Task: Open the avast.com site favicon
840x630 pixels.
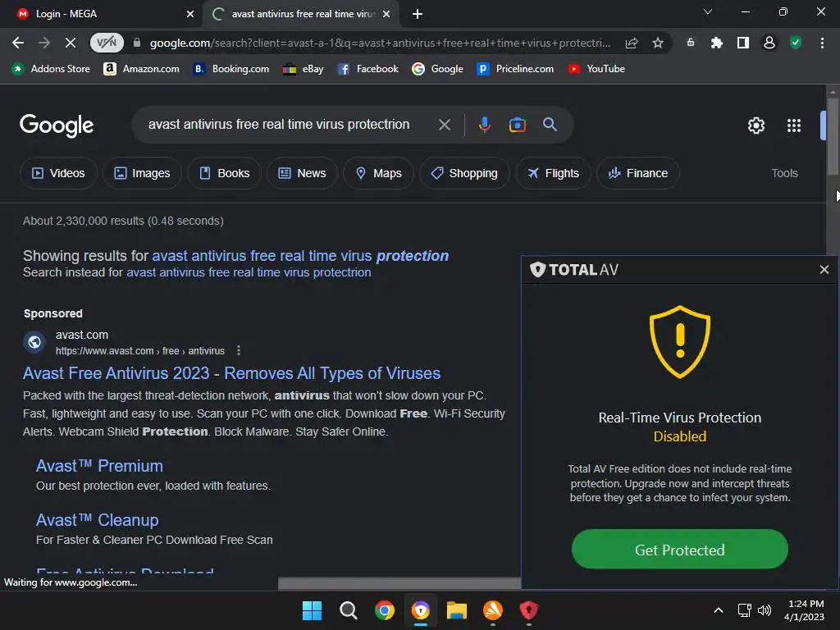Action: click(34, 342)
